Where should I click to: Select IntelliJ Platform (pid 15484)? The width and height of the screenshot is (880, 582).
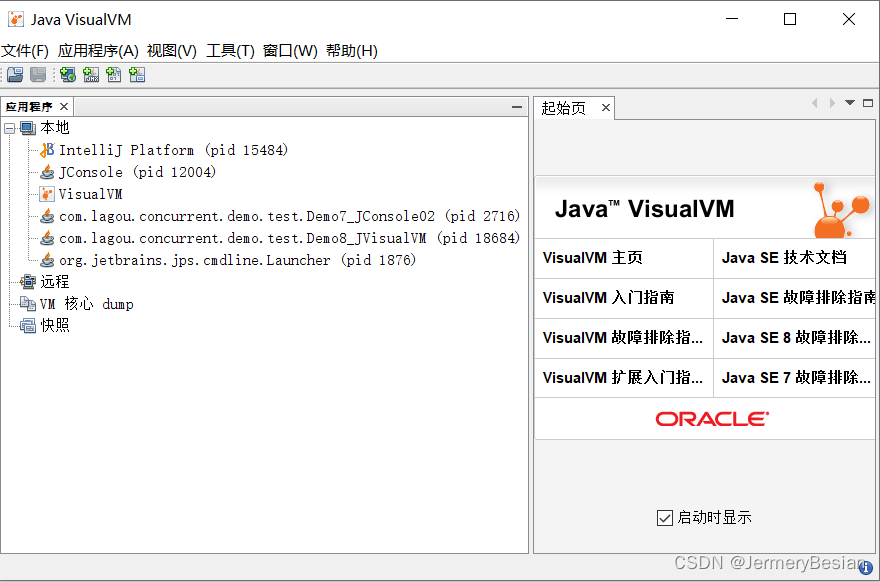[173, 150]
